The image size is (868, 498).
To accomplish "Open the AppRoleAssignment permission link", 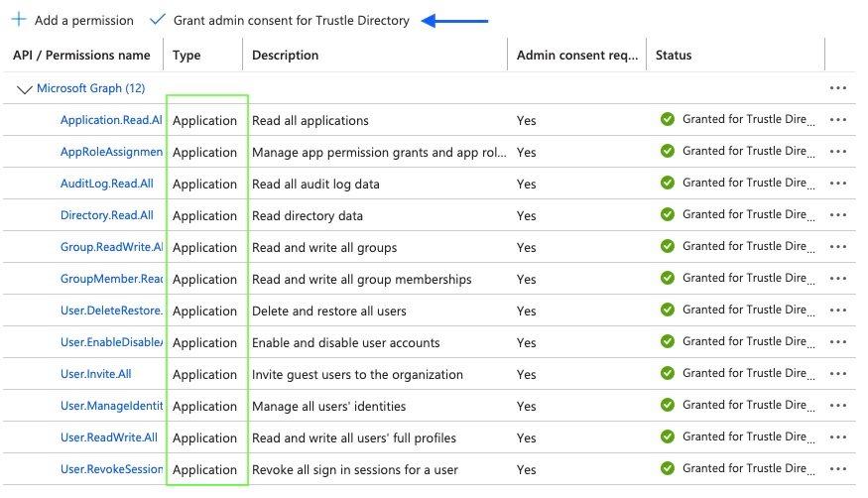I will [x=111, y=152].
